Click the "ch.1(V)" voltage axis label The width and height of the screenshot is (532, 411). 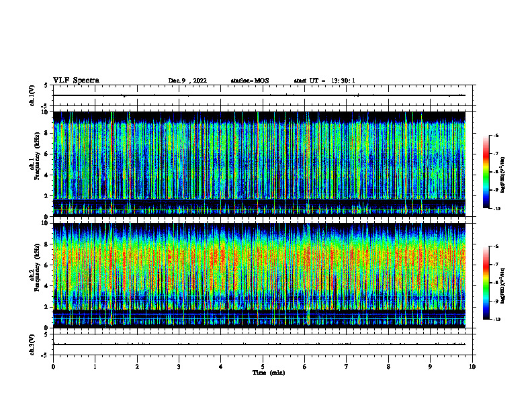32,95
